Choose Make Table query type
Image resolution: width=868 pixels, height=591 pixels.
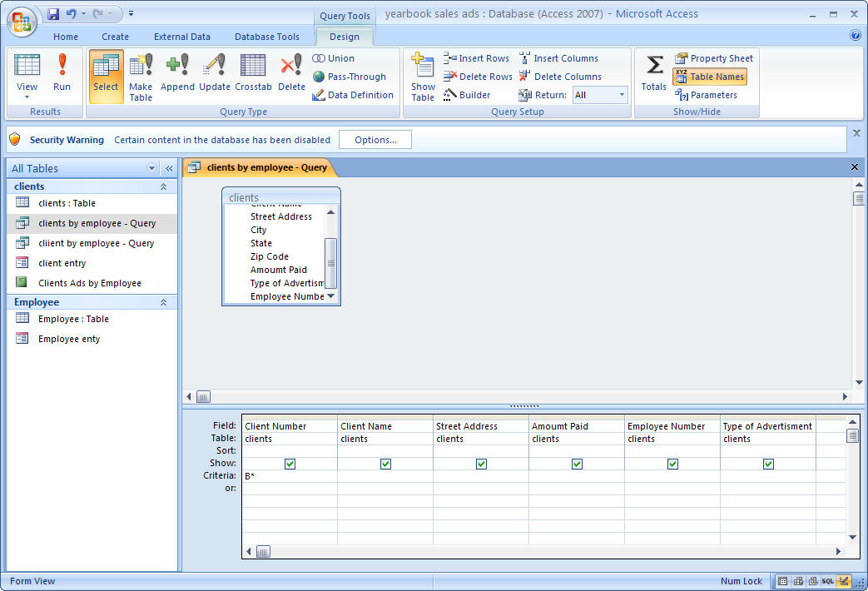click(x=141, y=77)
